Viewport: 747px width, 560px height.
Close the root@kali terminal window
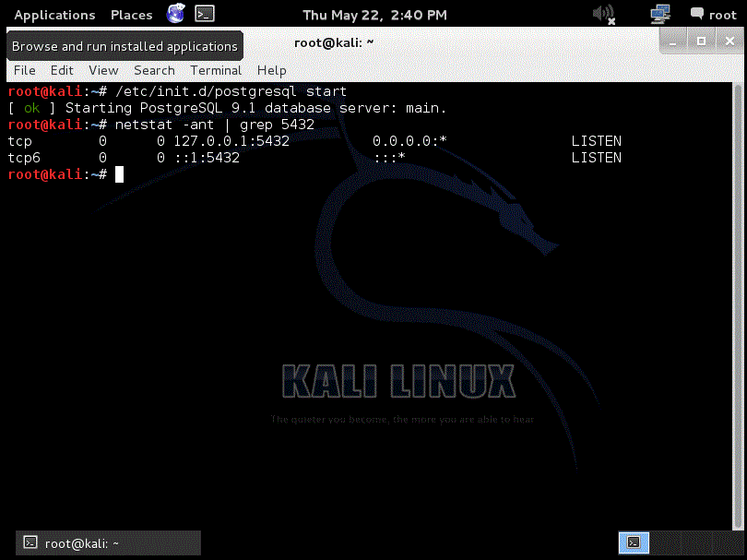tap(729, 42)
